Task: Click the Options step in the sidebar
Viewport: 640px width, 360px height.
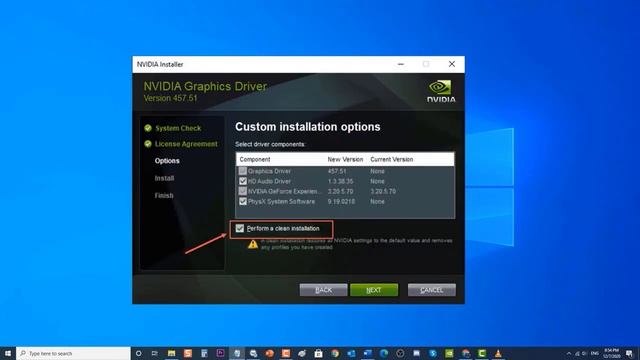Action: (167, 161)
